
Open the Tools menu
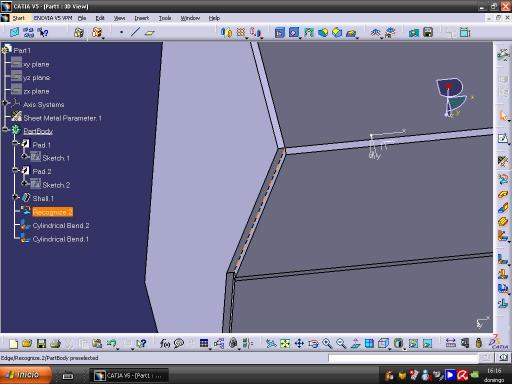click(x=165, y=18)
